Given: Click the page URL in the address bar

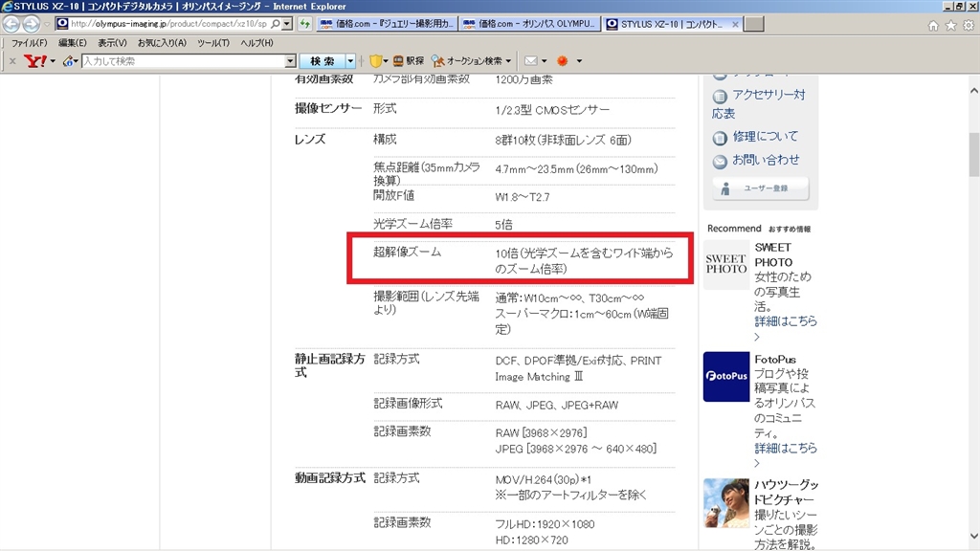Looking at the screenshot, I should coord(168,24).
